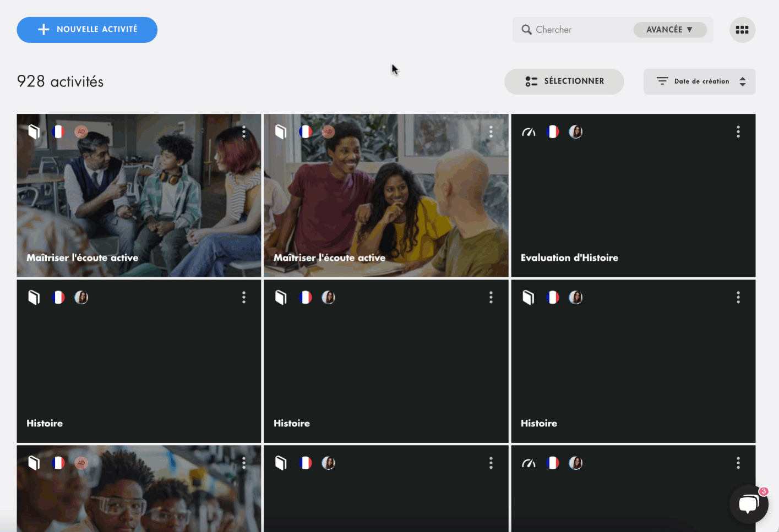Click French flag on card with vested older man
779x532 pixels.
tap(58, 132)
